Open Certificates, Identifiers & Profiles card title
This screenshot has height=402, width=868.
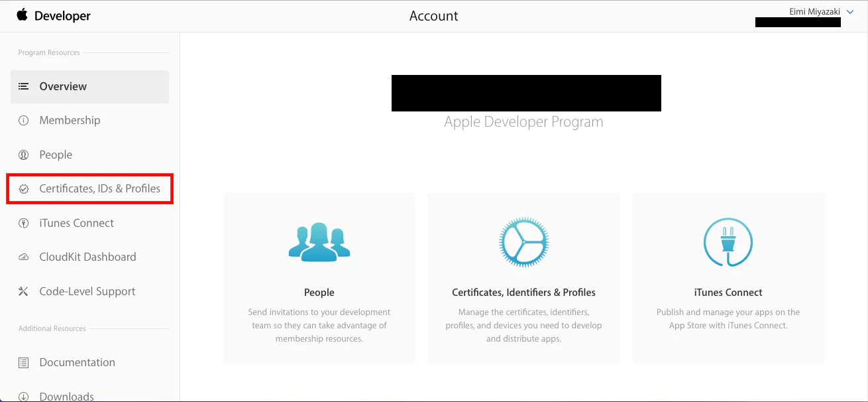[x=523, y=293]
